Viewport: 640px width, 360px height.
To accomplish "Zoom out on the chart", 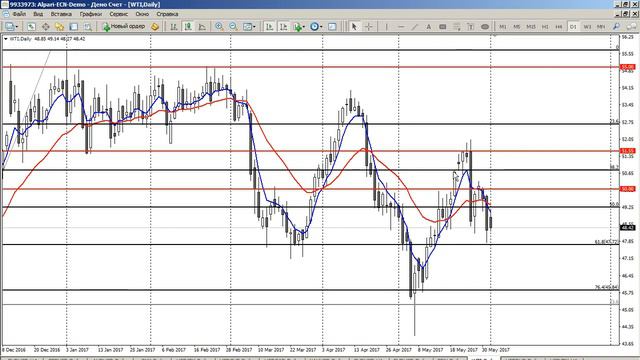I will click(x=233, y=27).
